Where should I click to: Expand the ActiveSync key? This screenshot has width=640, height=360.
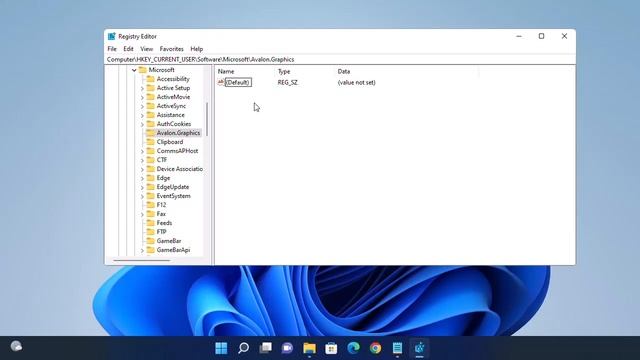tap(142, 106)
